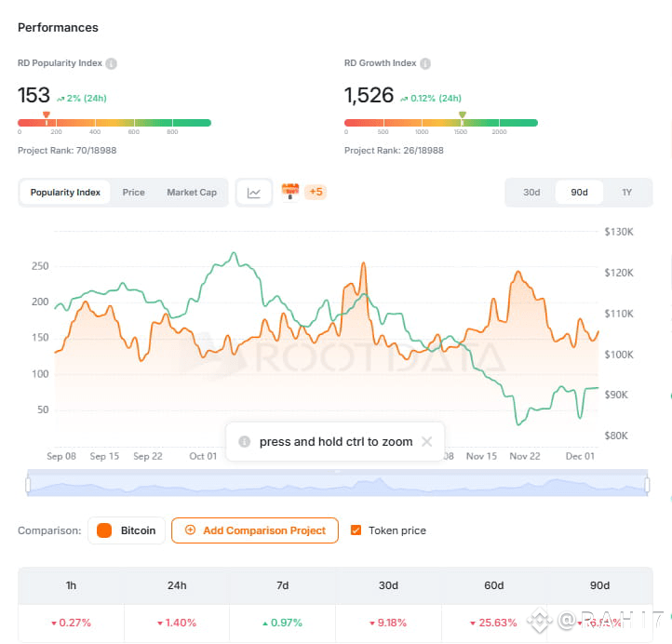The width and height of the screenshot is (672, 644).
Task: Click the Add Comparison Project button
Action: 255,530
